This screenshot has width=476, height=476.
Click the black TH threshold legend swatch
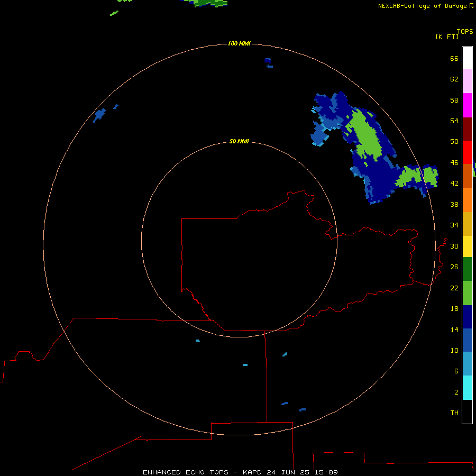coord(467,411)
